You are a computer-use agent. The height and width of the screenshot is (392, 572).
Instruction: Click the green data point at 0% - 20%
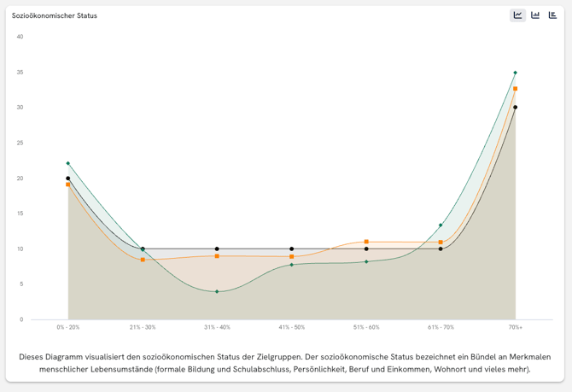click(68, 163)
